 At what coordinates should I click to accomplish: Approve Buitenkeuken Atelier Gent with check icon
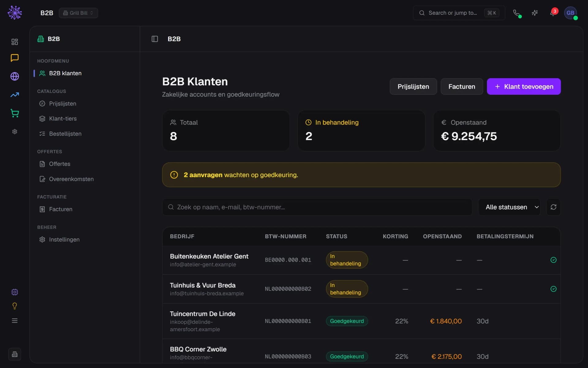click(x=553, y=260)
